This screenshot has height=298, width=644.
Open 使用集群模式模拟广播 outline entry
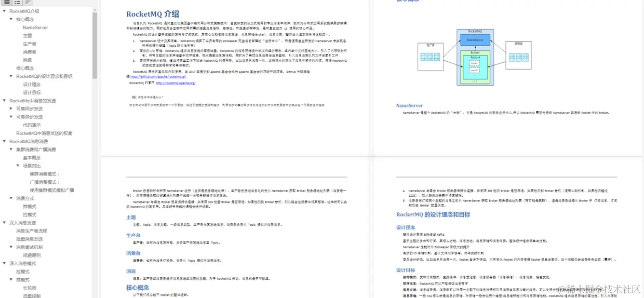[52, 190]
